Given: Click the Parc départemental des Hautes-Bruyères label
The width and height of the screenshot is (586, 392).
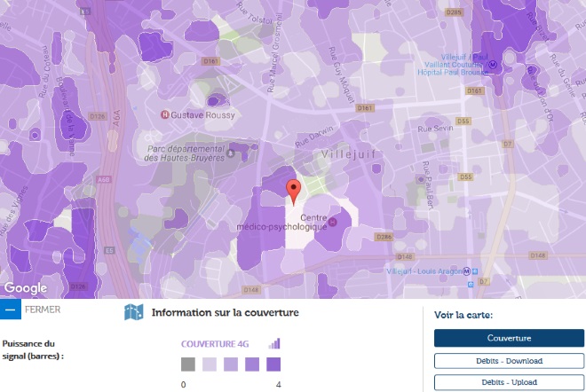Looking at the screenshot, I should point(185,153).
